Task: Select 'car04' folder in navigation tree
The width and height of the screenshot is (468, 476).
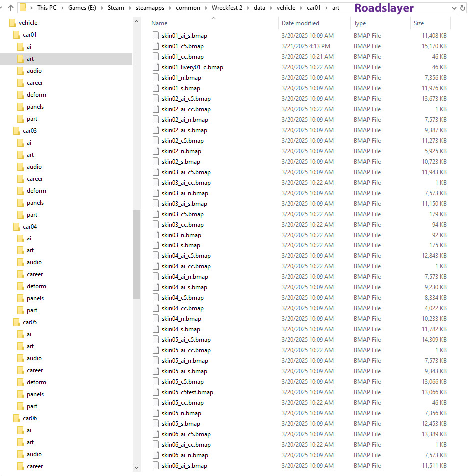Action: coord(30,227)
